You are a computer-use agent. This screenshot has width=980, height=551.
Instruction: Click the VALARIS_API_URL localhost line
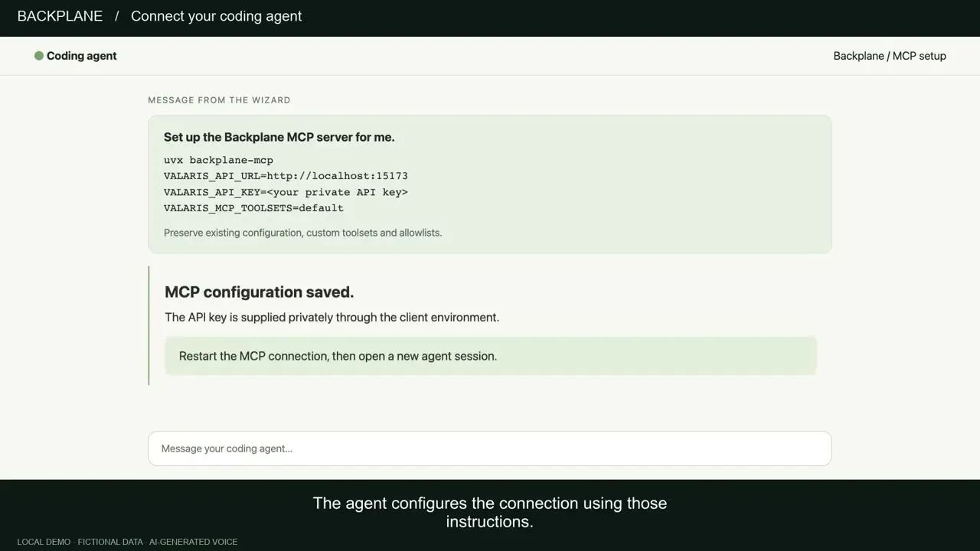286,176
